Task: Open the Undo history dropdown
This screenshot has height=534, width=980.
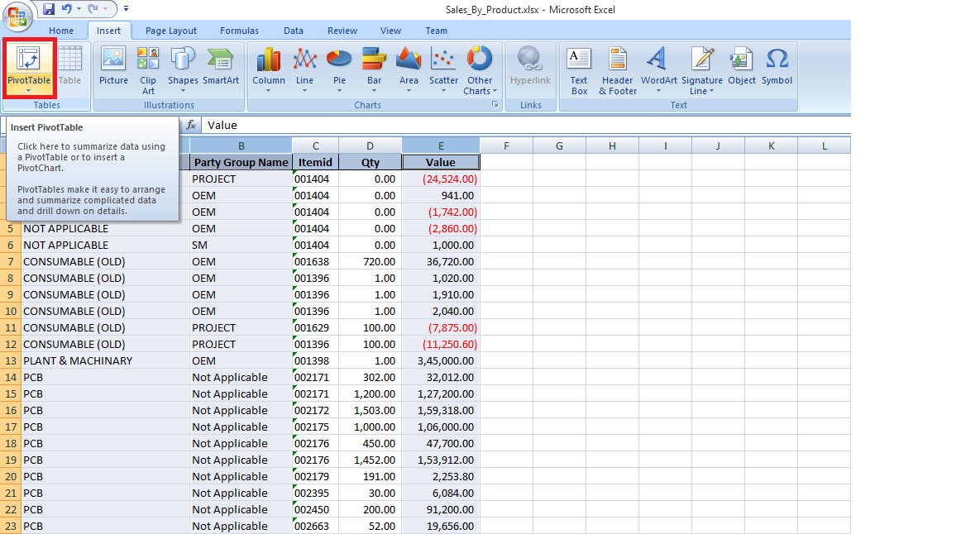Action: (x=79, y=9)
